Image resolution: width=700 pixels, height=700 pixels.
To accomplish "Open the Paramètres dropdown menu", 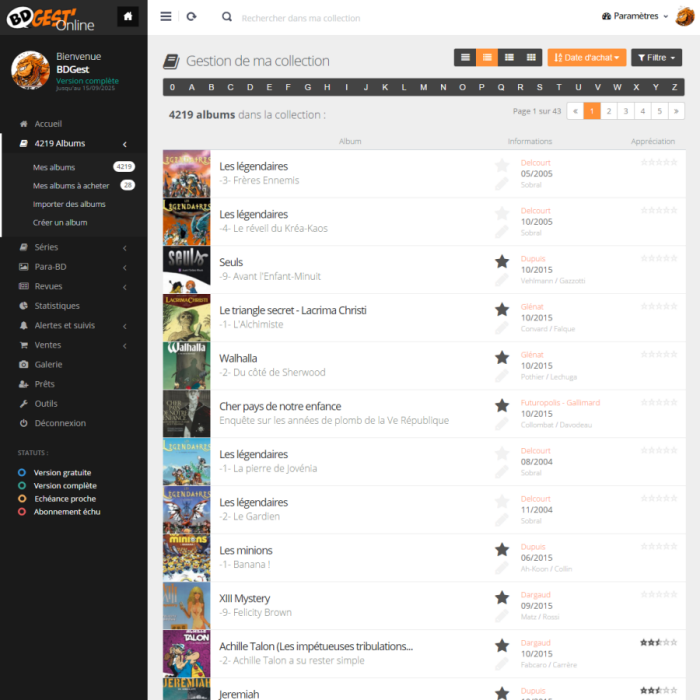I will (x=635, y=16).
